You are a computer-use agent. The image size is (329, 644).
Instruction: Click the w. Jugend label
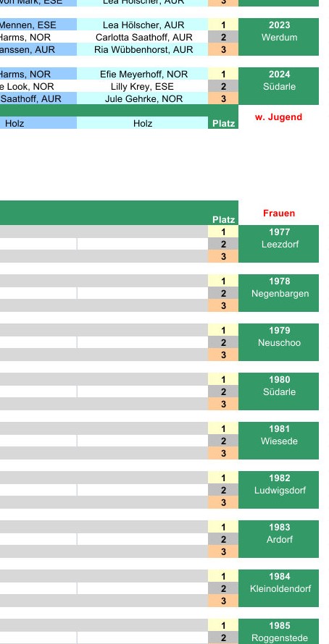pyautogui.click(x=278, y=117)
